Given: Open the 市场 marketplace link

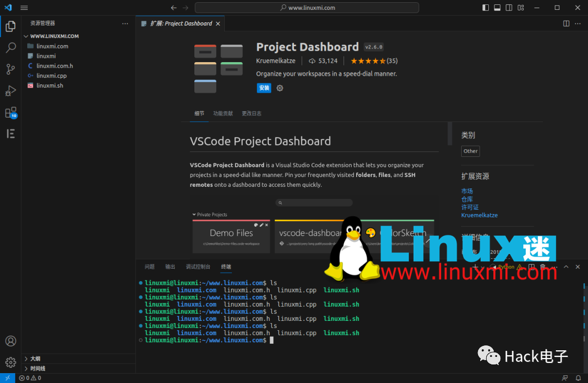Looking at the screenshot, I should click(x=467, y=191).
